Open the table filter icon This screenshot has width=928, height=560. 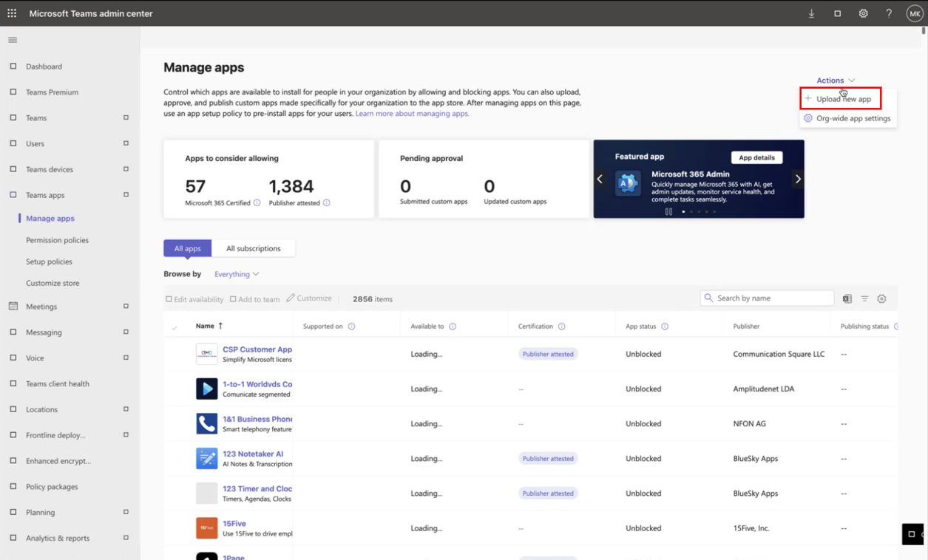click(x=864, y=299)
